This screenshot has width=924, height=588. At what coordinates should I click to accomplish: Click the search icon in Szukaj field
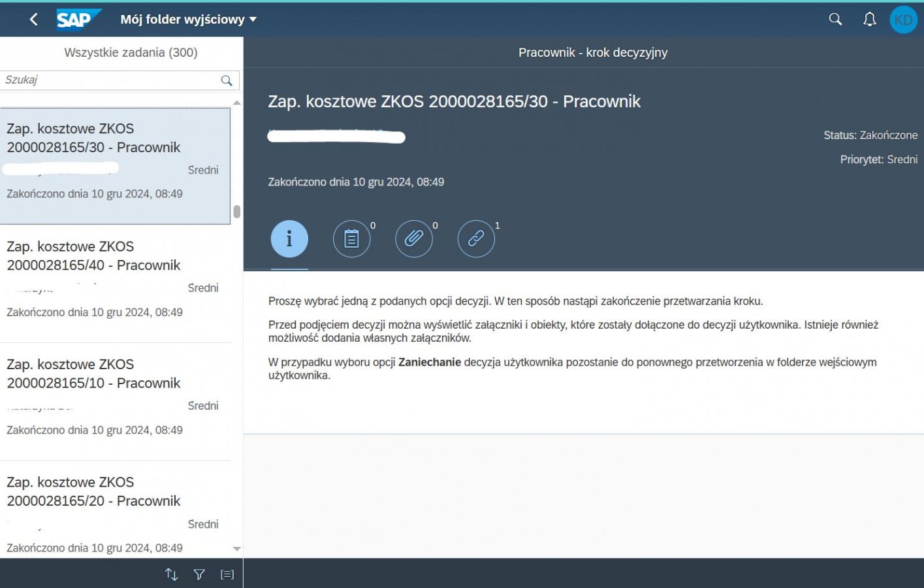[x=227, y=80]
